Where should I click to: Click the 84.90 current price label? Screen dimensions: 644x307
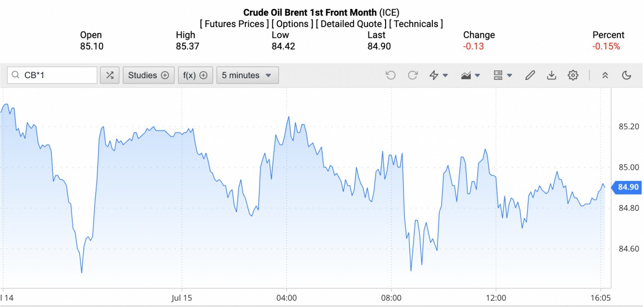tap(628, 187)
